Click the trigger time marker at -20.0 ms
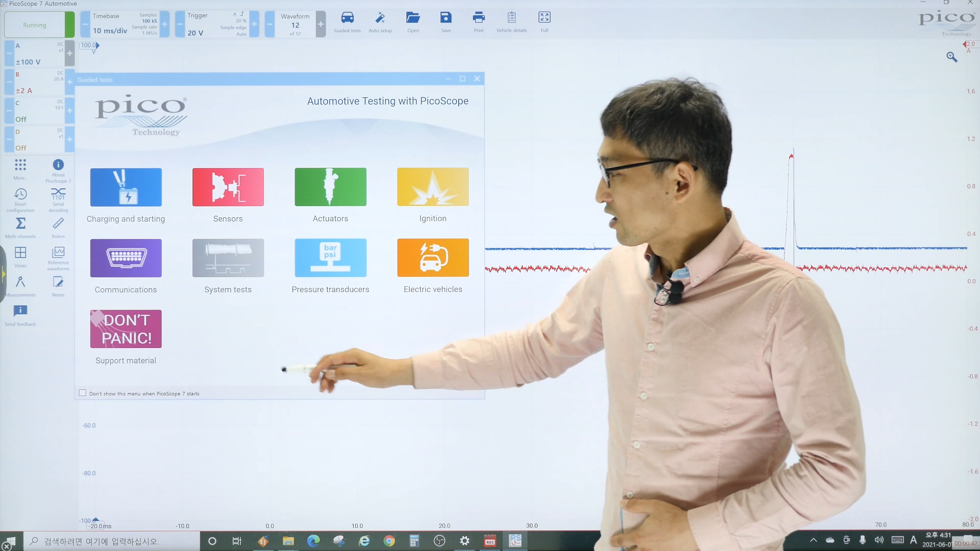 tap(95, 519)
